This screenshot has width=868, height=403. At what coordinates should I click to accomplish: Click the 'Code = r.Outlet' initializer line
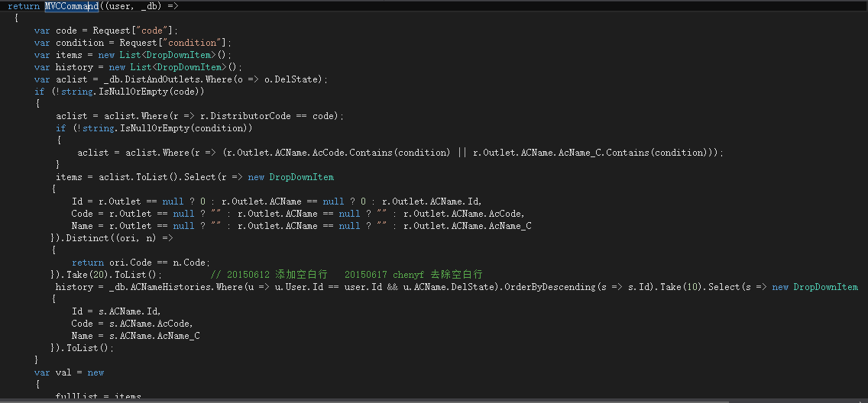pos(298,214)
